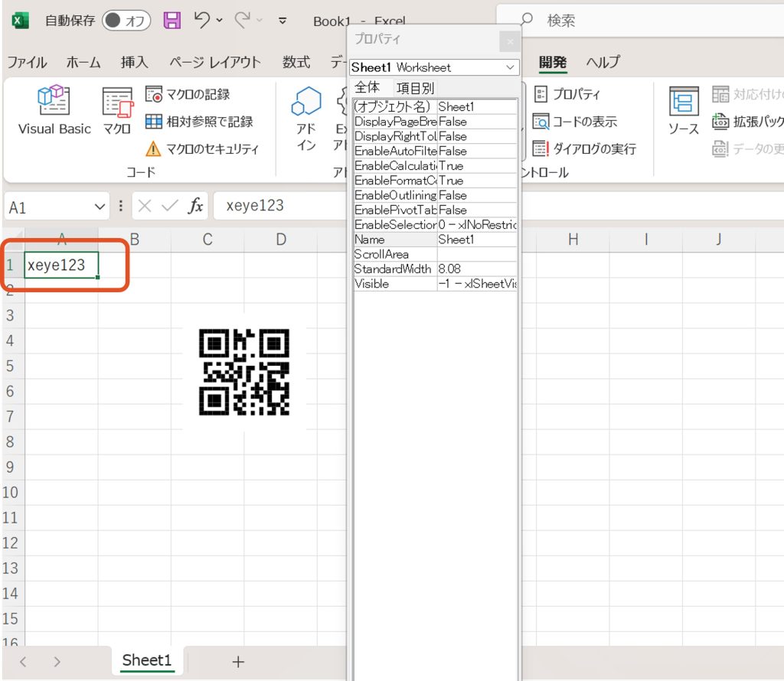Open the ファイル tab
The width and height of the screenshot is (784, 681).
pos(27,63)
